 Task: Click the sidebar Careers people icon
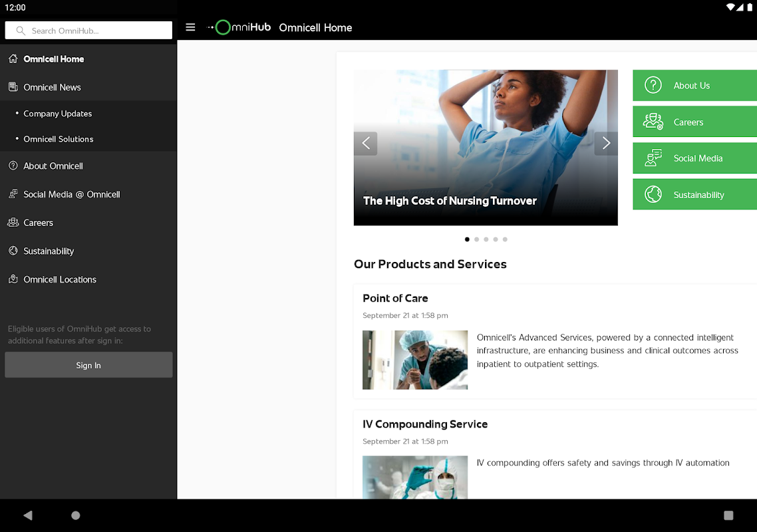(x=13, y=223)
